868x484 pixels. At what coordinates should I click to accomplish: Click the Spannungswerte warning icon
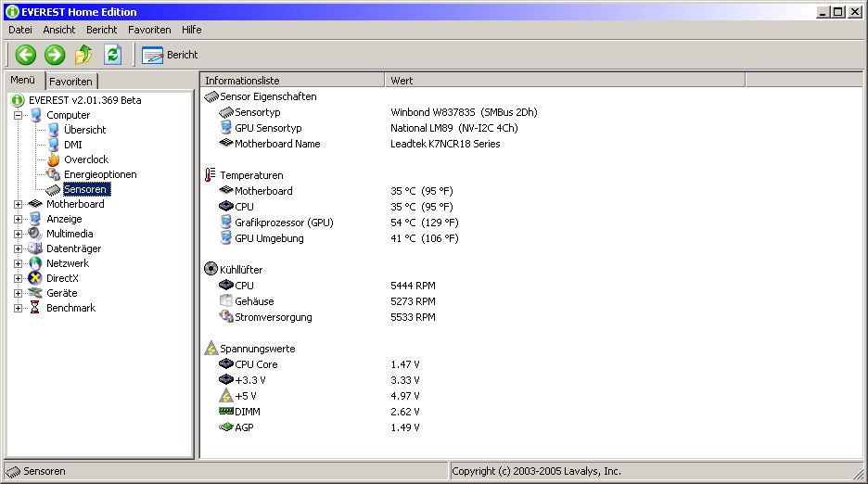(211, 349)
